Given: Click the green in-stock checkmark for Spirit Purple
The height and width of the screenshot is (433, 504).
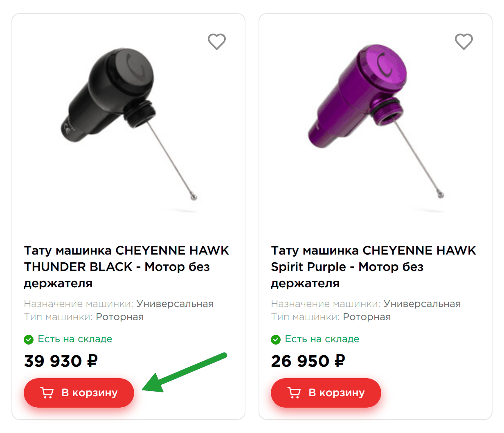Looking at the screenshot, I should click(x=276, y=339).
